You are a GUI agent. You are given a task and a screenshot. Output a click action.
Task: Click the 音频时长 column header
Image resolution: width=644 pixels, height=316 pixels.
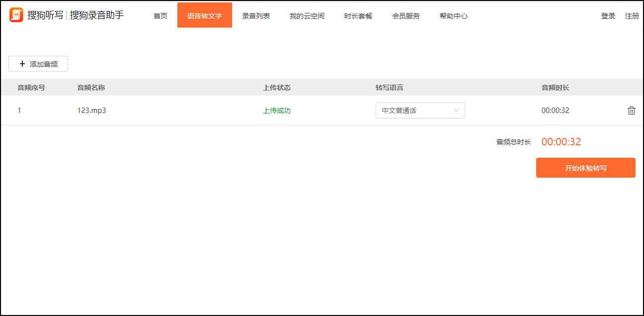tap(556, 88)
